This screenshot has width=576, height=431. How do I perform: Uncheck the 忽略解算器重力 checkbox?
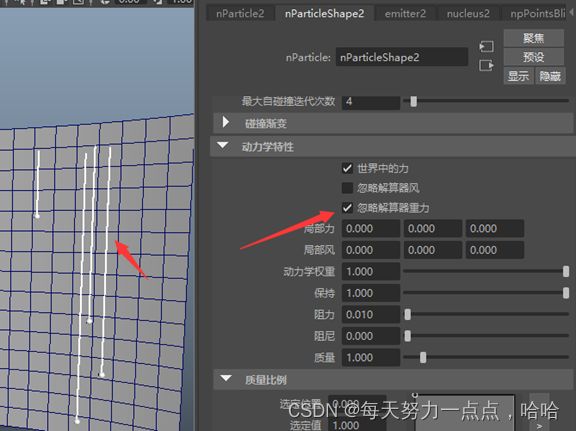[x=347, y=208]
